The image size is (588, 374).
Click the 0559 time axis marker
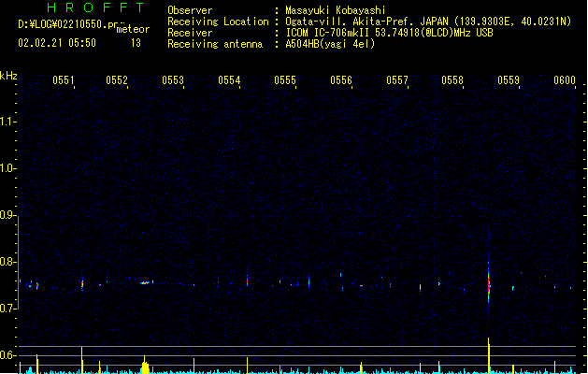coord(509,79)
